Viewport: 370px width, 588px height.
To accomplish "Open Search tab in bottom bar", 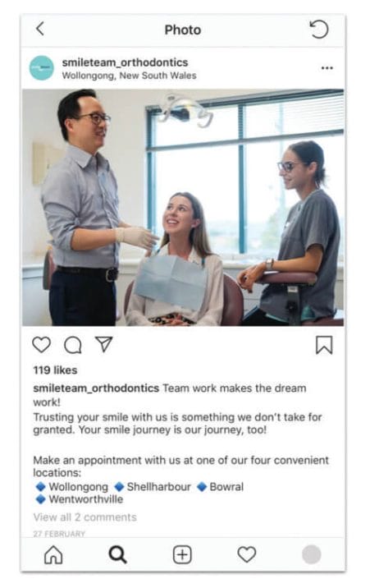I will tap(117, 554).
